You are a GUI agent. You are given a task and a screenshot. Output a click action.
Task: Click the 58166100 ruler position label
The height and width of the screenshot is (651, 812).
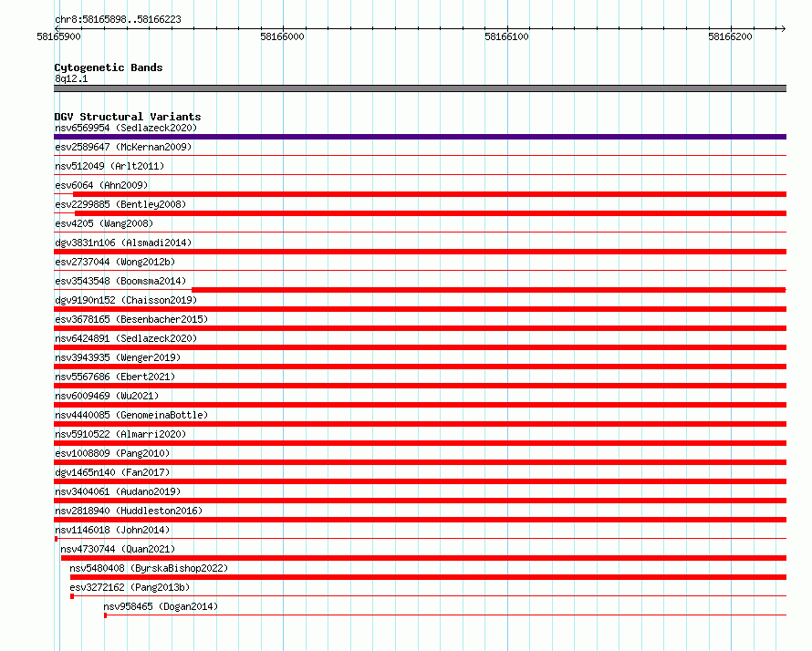(x=506, y=36)
